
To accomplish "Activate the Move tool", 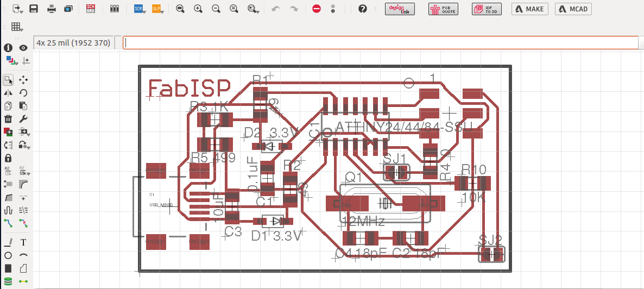I will click(x=23, y=80).
